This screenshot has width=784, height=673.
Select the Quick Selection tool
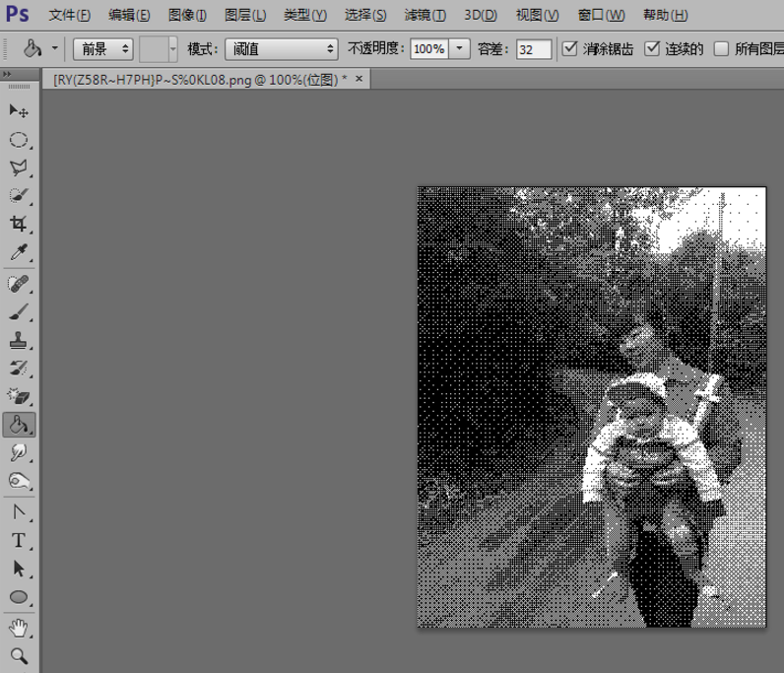pos(19,196)
